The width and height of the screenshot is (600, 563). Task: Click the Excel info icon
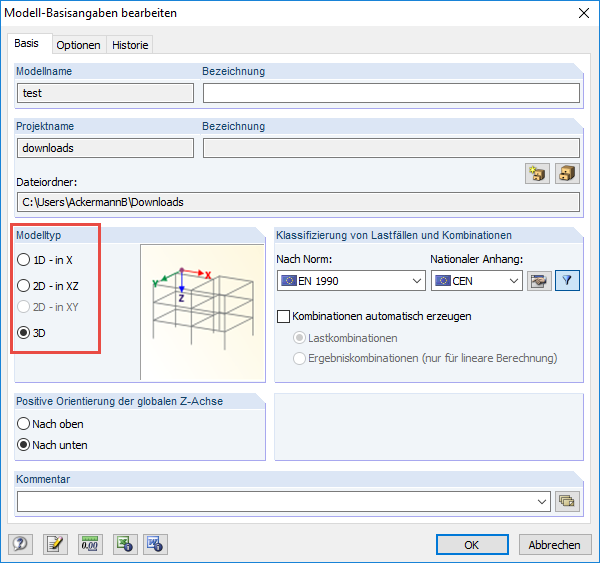(x=124, y=544)
